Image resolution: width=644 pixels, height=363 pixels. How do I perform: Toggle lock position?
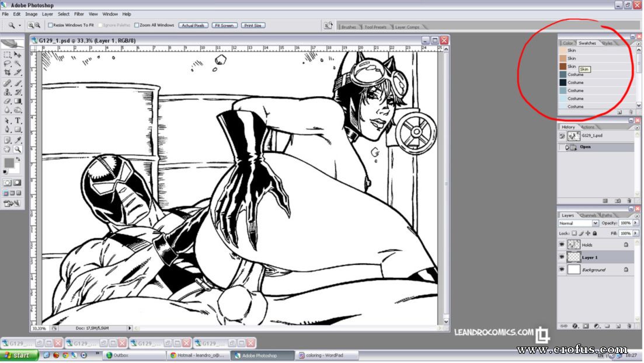tap(588, 233)
